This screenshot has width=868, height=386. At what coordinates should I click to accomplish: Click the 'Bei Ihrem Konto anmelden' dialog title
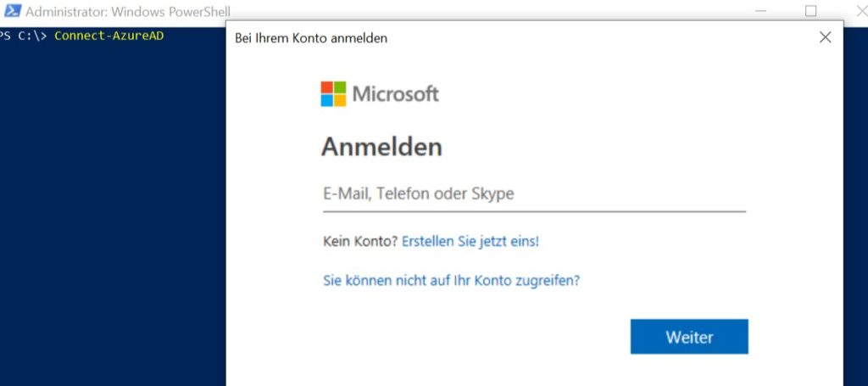311,38
